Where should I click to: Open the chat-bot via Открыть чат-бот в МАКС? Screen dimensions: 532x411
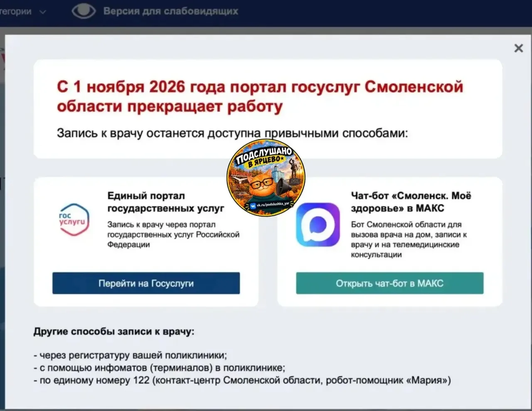click(389, 283)
